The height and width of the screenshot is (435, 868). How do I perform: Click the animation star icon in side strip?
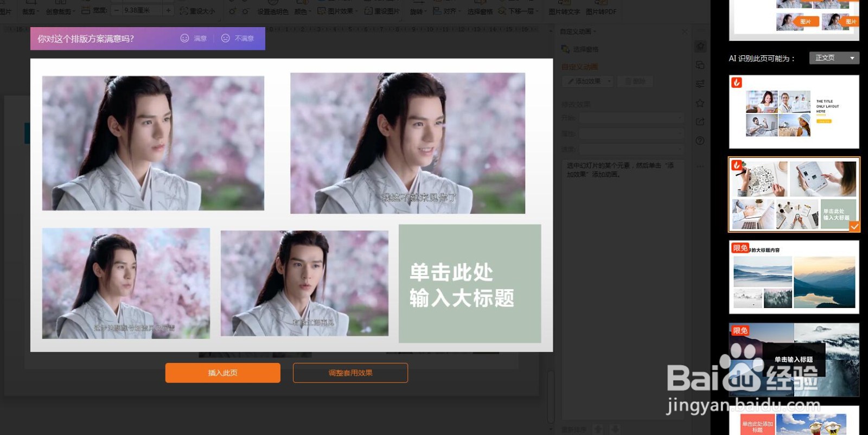tap(700, 47)
